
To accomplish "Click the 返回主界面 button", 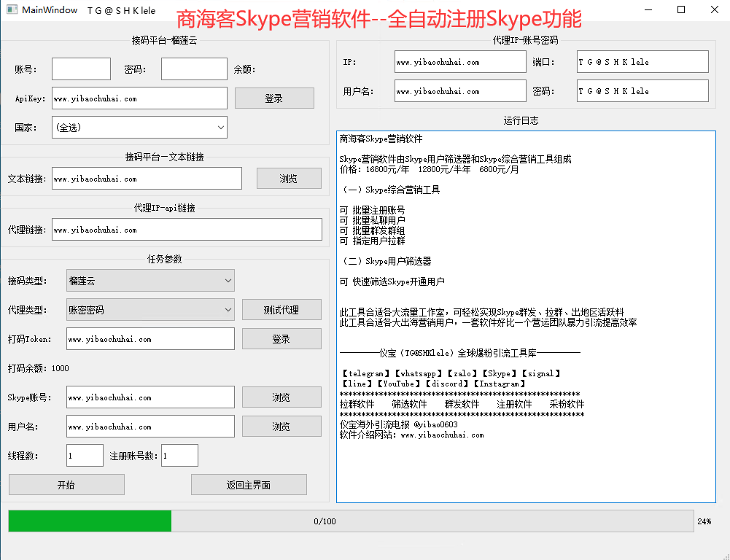I will point(249,485).
